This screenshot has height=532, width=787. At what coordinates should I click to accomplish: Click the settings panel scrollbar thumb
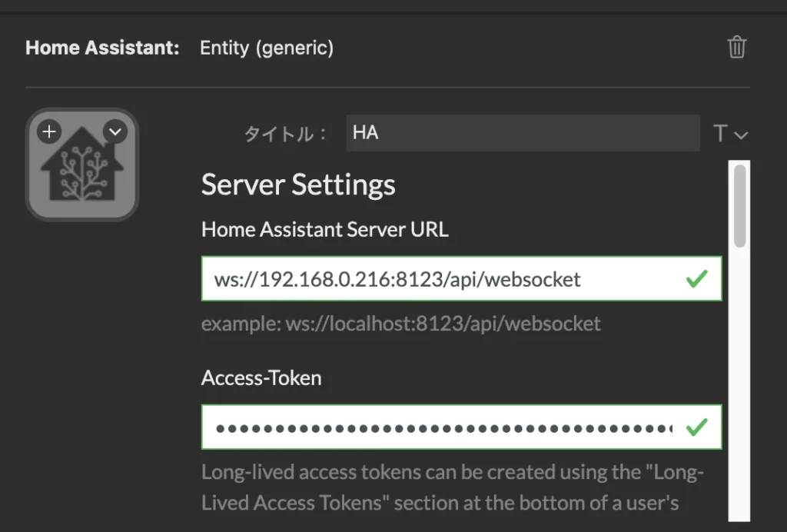click(740, 206)
